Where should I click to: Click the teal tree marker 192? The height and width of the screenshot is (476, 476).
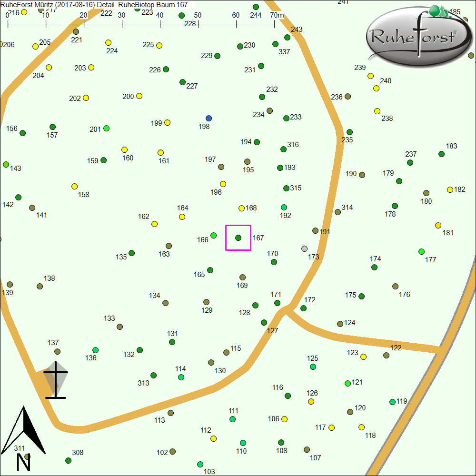pyautogui.click(x=284, y=207)
